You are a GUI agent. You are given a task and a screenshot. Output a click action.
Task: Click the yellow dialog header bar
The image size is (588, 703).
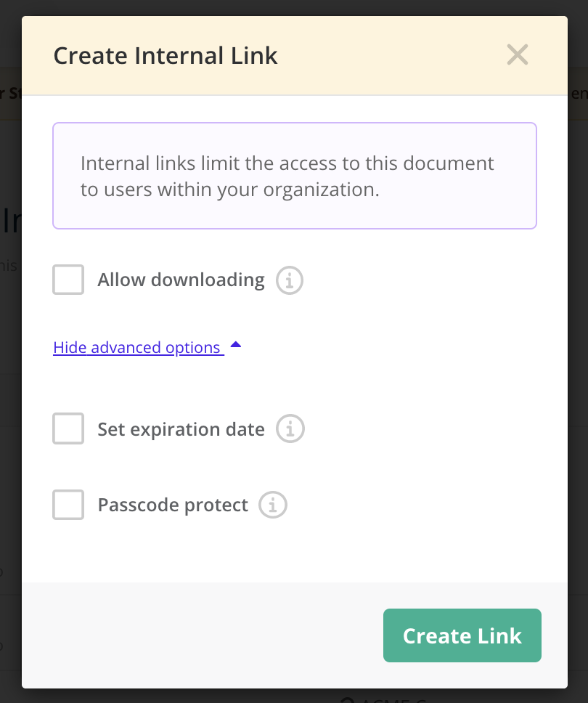tap(295, 56)
